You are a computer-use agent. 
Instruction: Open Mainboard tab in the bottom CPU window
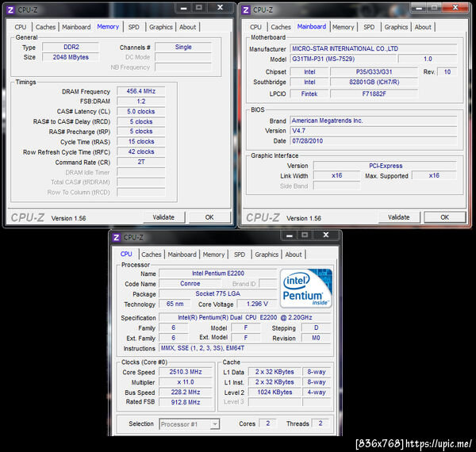point(182,255)
